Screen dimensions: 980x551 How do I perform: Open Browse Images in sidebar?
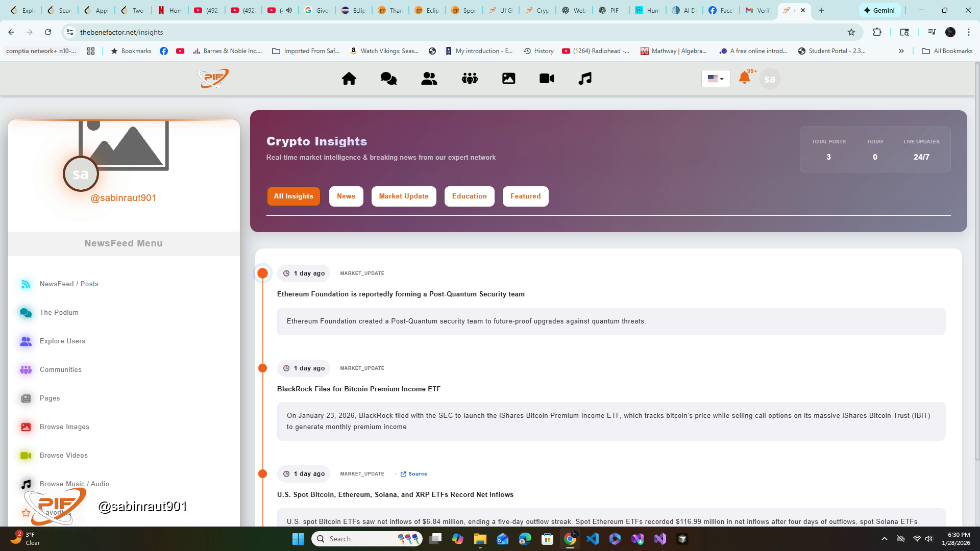click(x=64, y=427)
